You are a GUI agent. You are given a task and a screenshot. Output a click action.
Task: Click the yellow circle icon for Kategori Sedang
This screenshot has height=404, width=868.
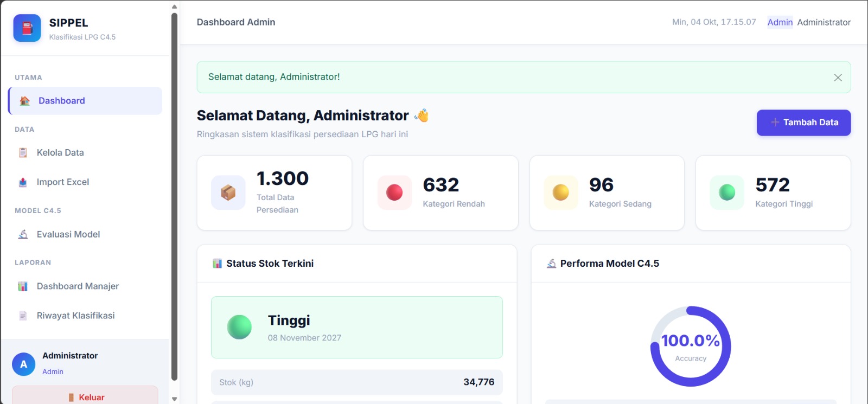click(x=561, y=193)
